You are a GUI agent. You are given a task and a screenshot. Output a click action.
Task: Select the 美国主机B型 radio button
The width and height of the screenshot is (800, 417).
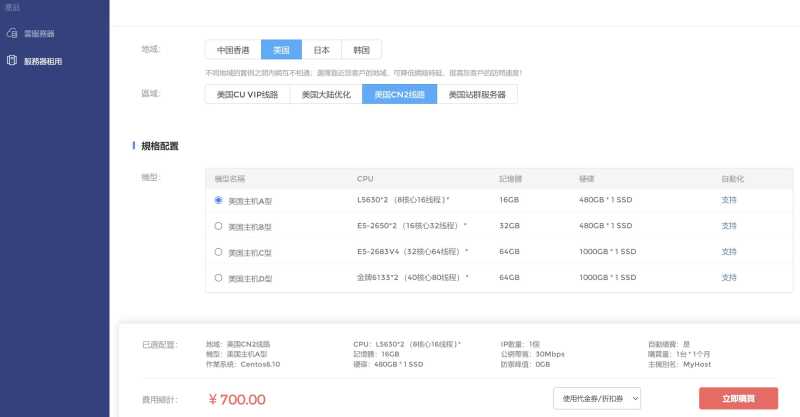(219, 226)
